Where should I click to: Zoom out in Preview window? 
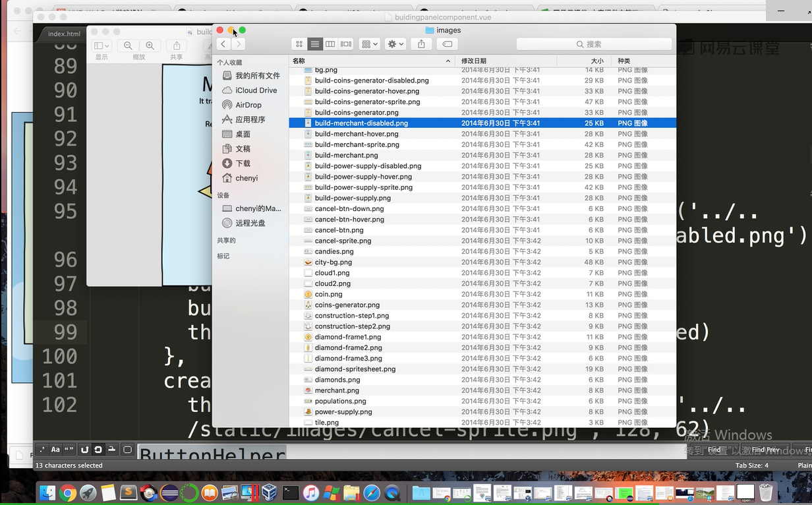tap(128, 45)
